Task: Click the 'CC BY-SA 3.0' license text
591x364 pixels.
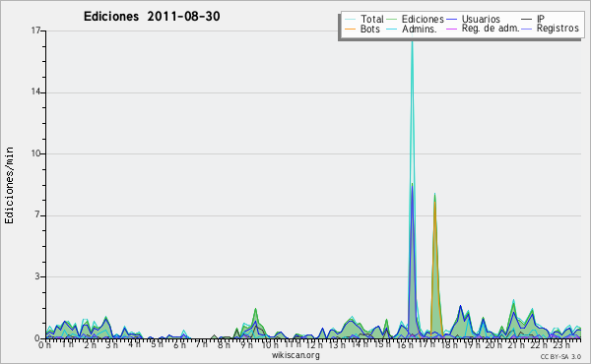Action: click(560, 356)
